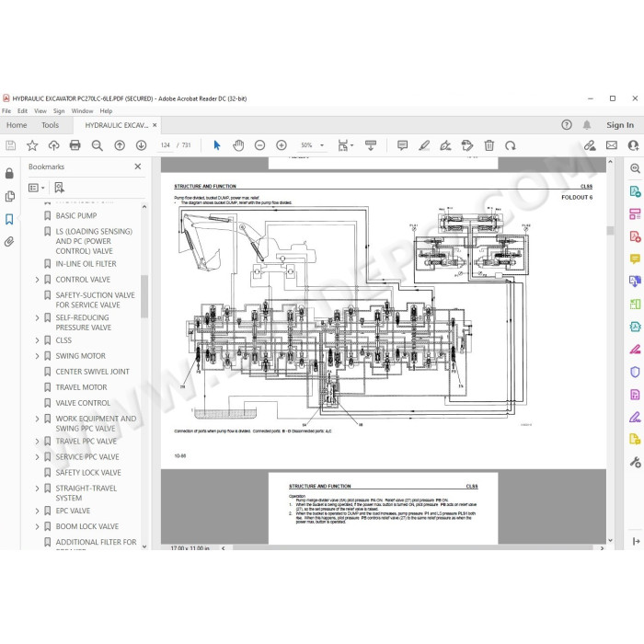Expand the right tools pane arrow
Screen dimensions: 644x644
click(637, 541)
